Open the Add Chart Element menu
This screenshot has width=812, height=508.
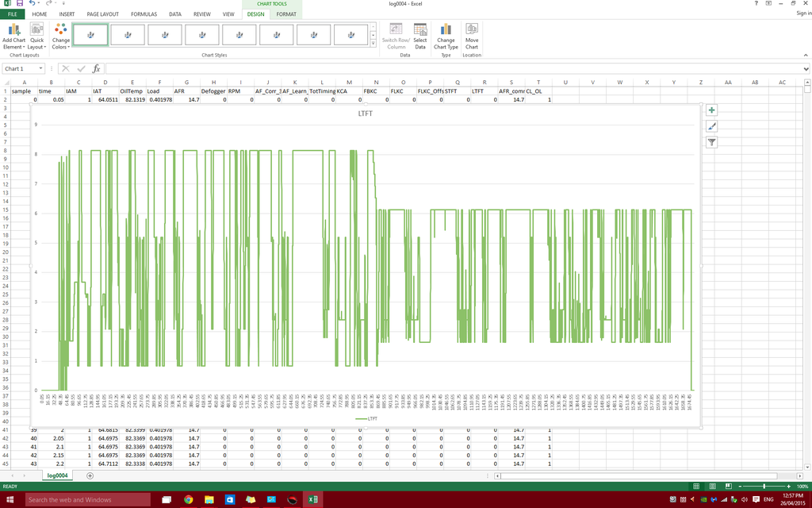click(13, 36)
